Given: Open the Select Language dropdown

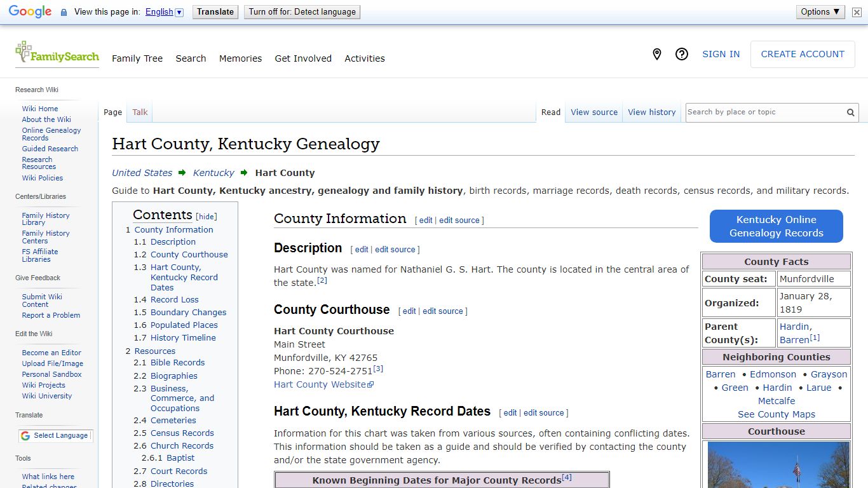Looking at the screenshot, I should (x=56, y=436).
